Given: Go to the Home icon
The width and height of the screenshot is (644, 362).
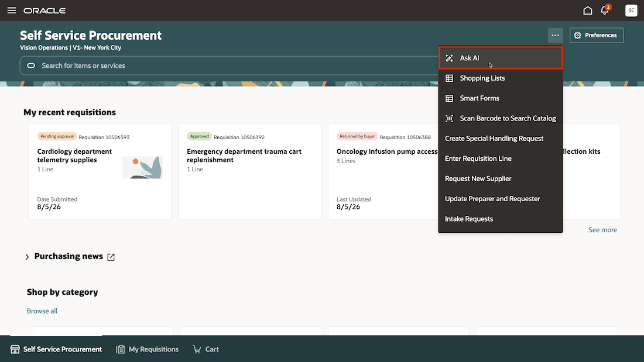Looking at the screenshot, I should (588, 11).
